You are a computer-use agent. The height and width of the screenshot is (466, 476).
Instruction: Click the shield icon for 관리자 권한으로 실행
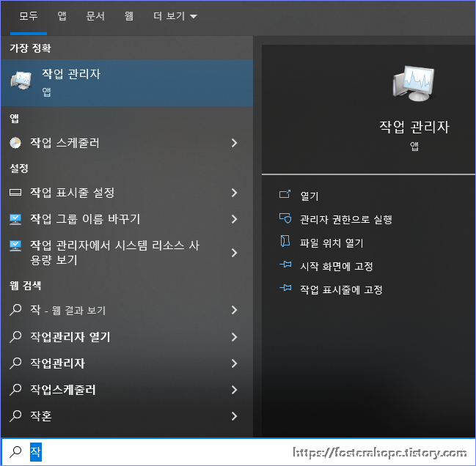point(285,218)
